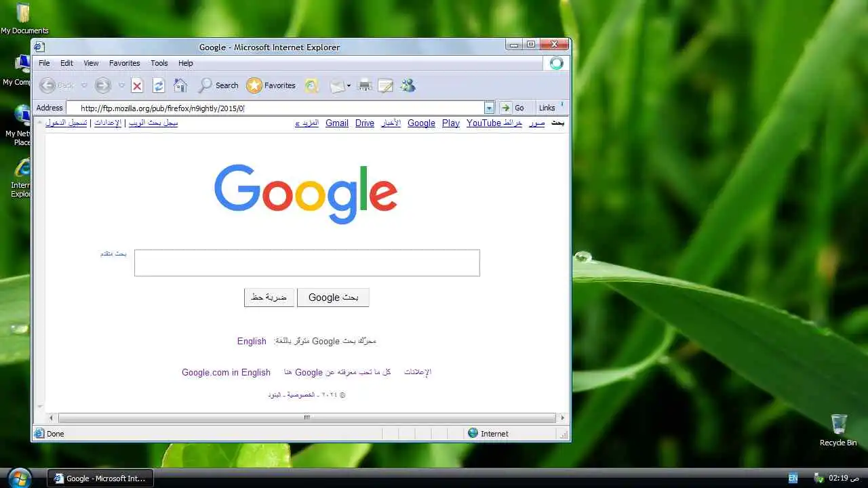Open the File menu
Viewport: 868px width, 488px height.
(x=44, y=63)
